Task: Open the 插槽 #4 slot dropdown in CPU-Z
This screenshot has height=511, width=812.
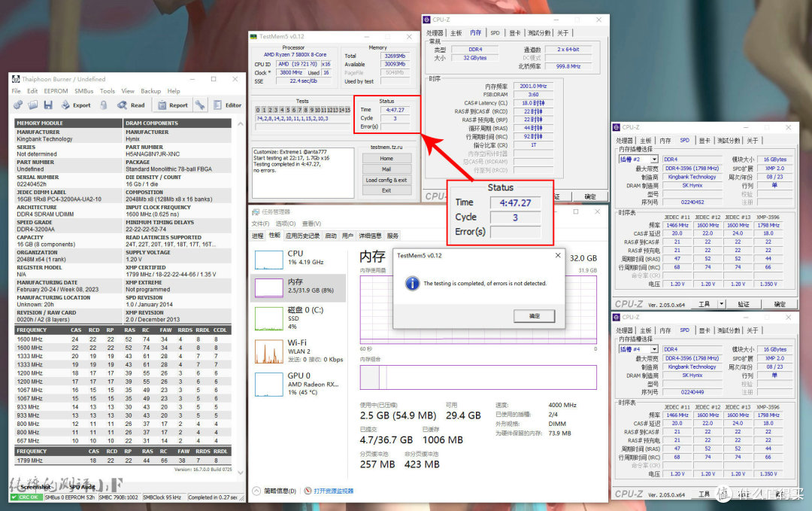Action: [x=655, y=349]
